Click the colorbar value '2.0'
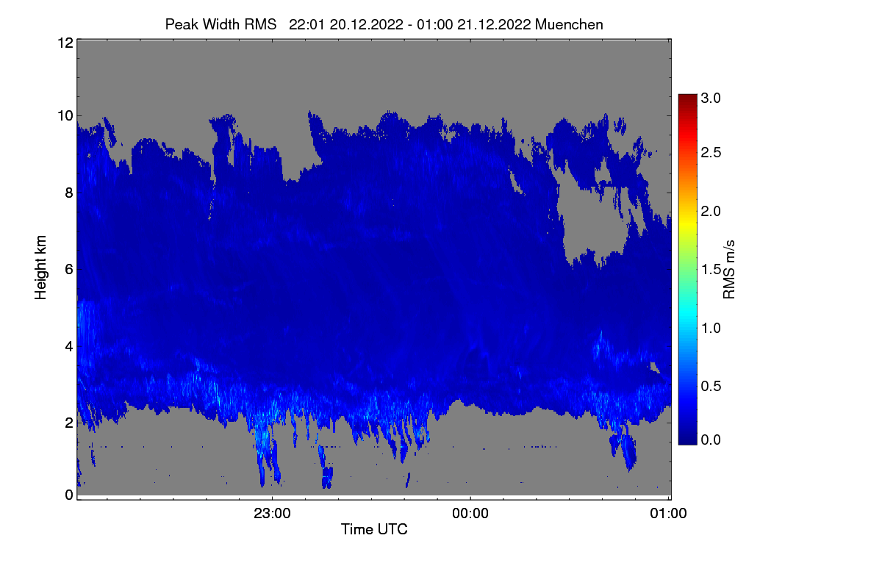This screenshot has height=588, width=882. point(711,211)
